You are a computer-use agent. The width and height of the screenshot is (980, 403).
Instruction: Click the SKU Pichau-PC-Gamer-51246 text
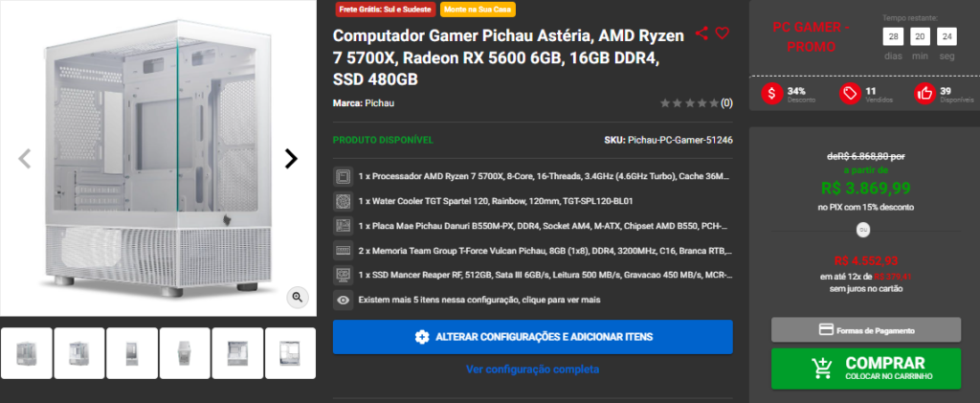point(668,140)
